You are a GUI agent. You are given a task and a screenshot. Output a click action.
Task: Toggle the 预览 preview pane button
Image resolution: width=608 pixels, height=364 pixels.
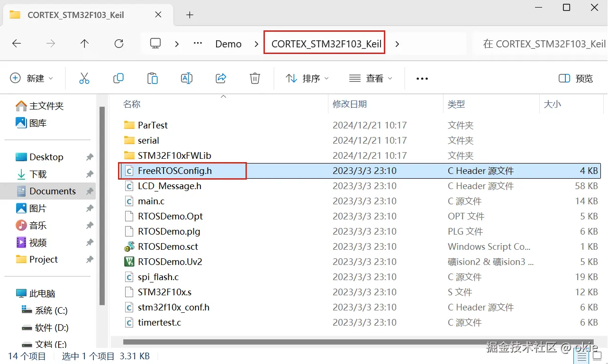[576, 78]
